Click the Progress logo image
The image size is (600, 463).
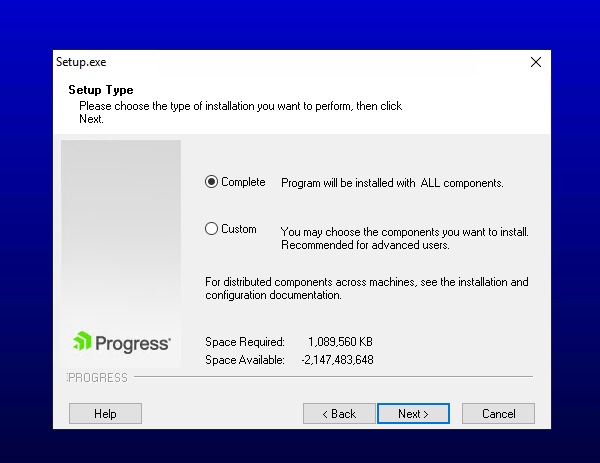122,342
